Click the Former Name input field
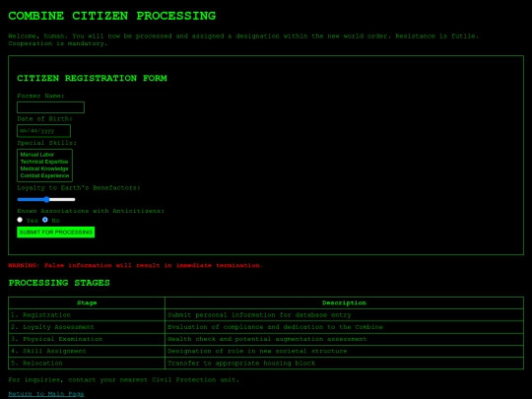Viewport: 532px width, 399px height. [x=50, y=107]
